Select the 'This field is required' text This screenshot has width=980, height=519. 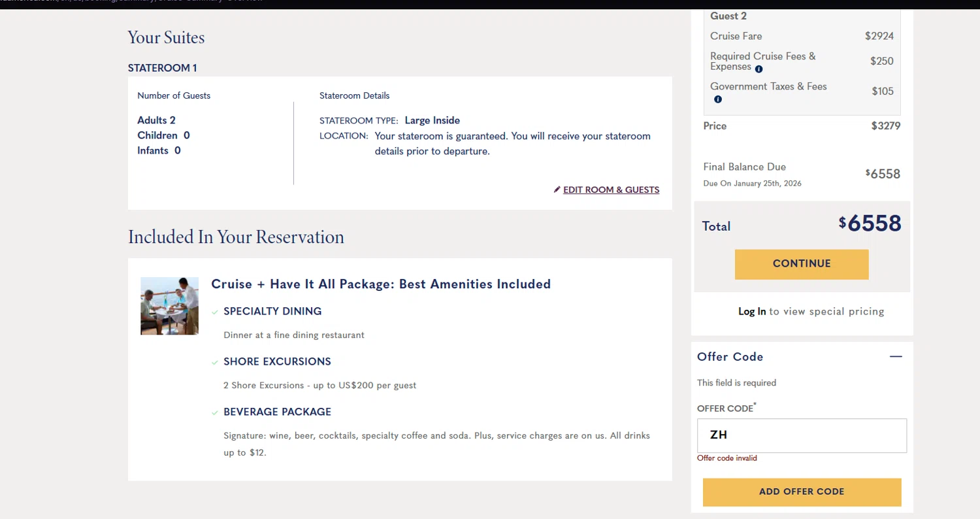point(737,383)
